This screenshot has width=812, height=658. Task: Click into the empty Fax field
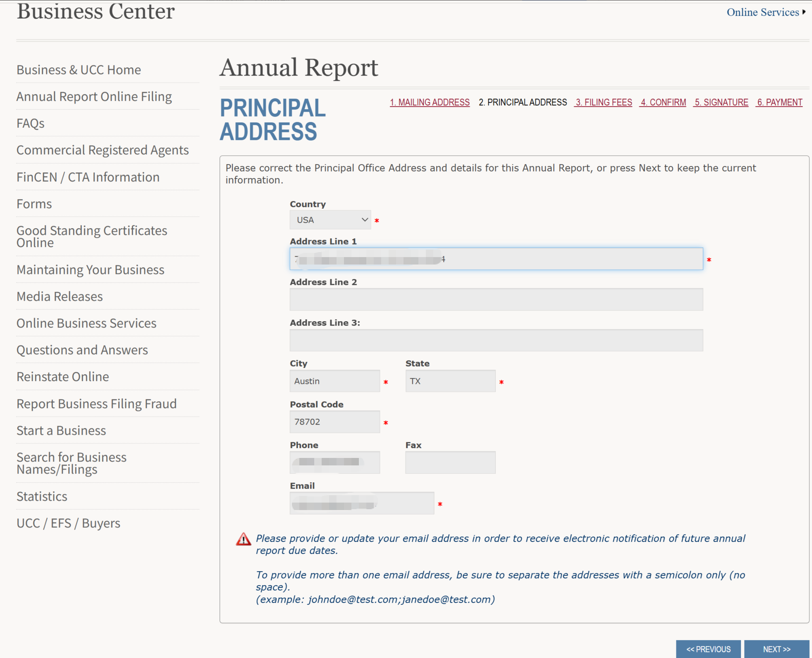450,462
